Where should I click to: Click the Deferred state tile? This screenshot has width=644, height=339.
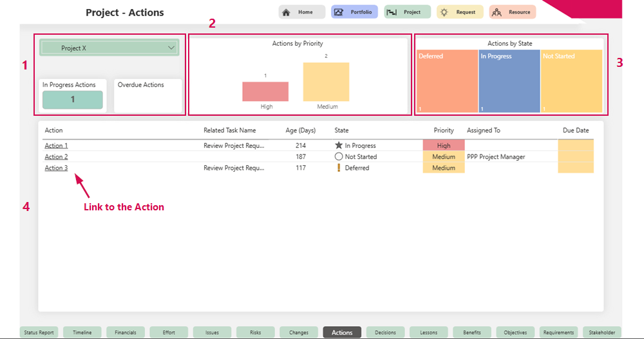click(x=446, y=82)
